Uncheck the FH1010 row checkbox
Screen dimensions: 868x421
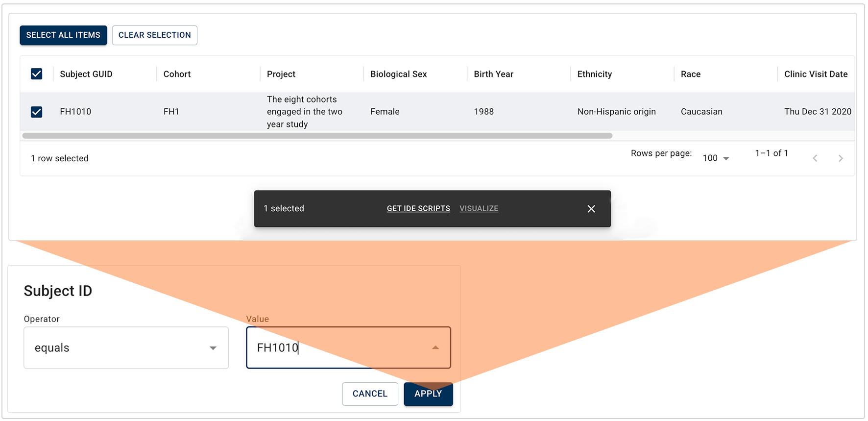coord(37,112)
